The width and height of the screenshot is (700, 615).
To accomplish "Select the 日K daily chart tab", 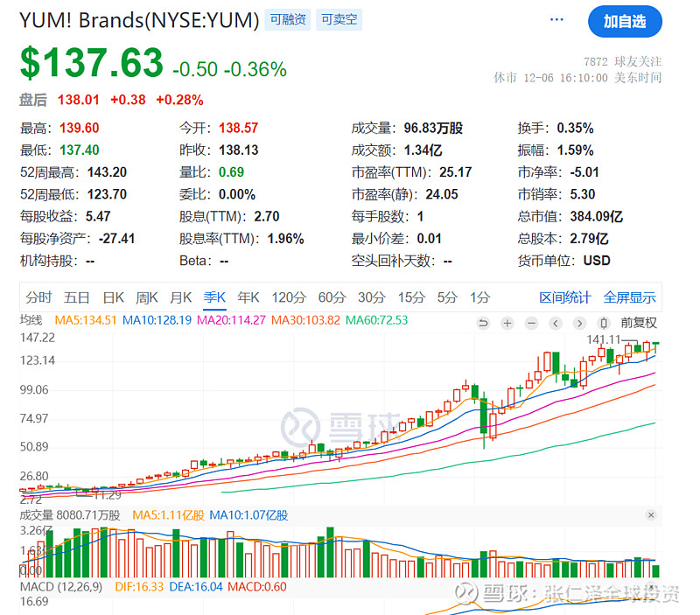I will pyautogui.click(x=113, y=297).
